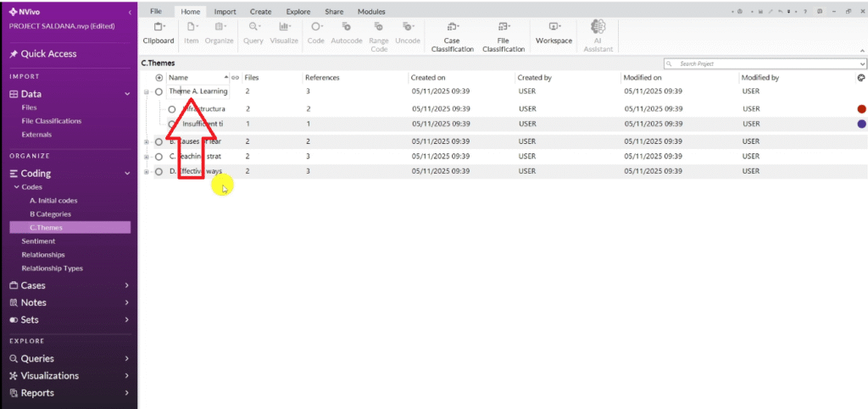The height and width of the screenshot is (409, 868).
Task: Select the radio circle for D. Effective ways
Action: [x=159, y=172]
